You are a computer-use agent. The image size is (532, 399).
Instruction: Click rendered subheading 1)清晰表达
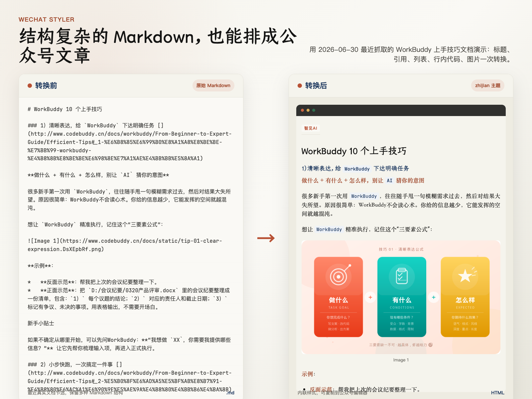tap(355, 169)
